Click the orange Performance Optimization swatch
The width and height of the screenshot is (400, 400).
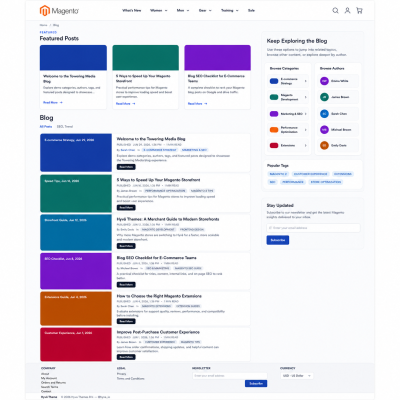pos(274,130)
